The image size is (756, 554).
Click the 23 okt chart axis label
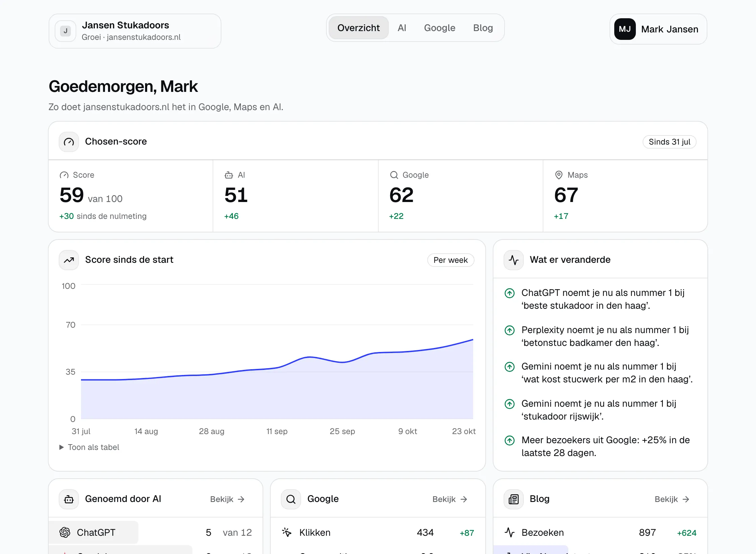464,431
